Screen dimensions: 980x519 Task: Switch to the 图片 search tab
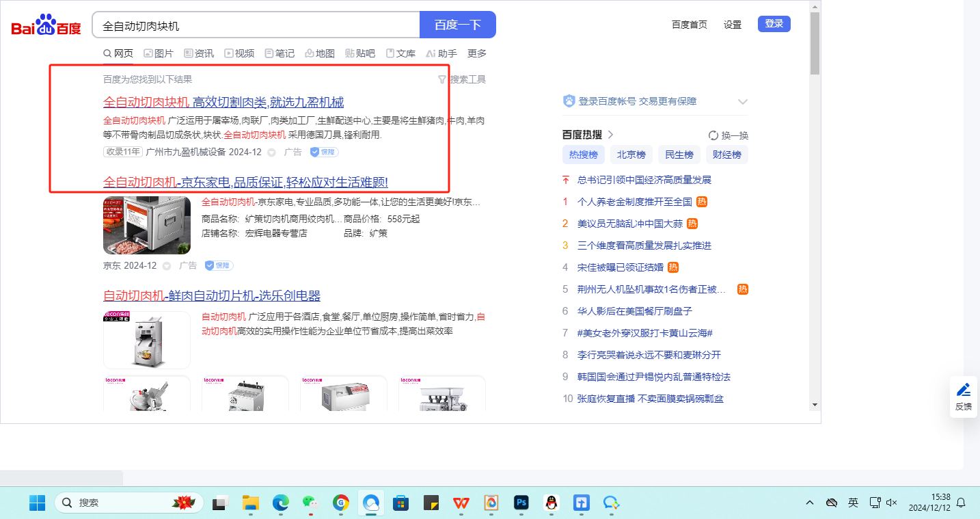click(158, 53)
